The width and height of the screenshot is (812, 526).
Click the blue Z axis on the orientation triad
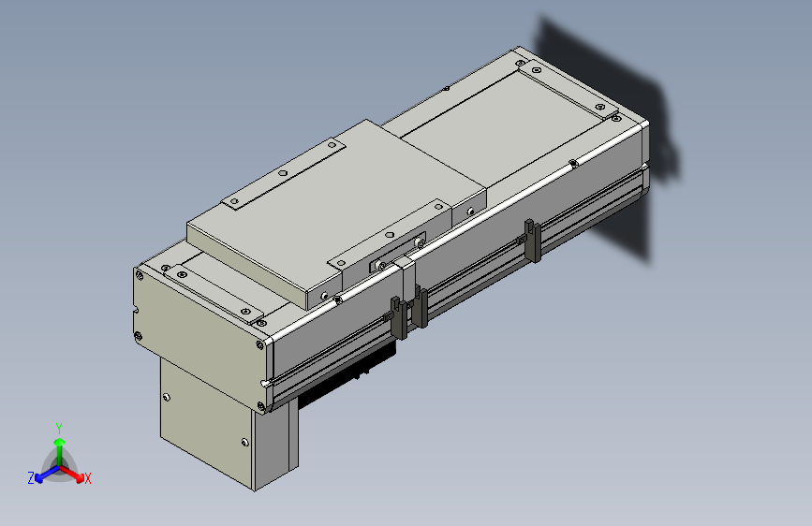[x=47, y=475]
